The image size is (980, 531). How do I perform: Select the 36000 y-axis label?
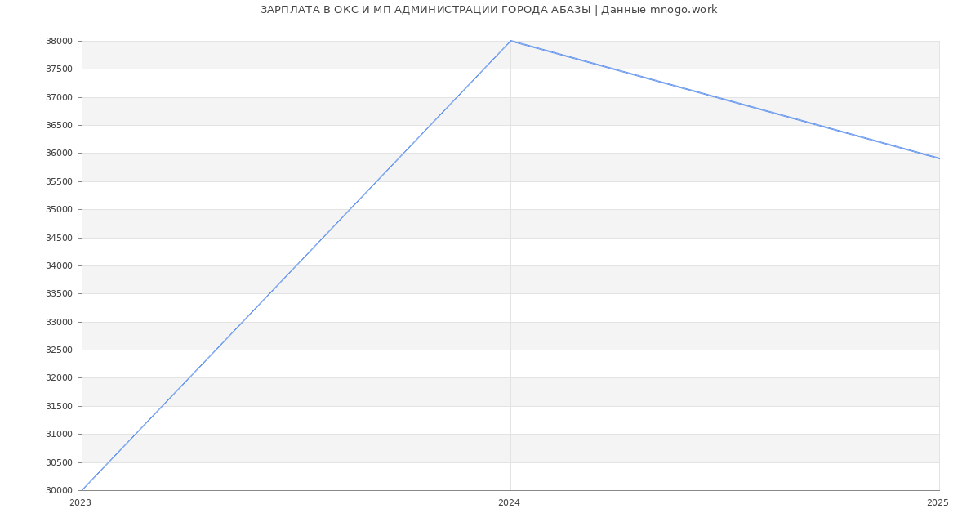point(59,154)
